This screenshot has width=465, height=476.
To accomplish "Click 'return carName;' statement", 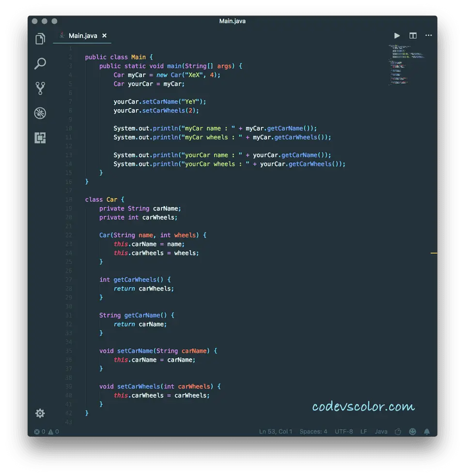I will click(x=140, y=324).
